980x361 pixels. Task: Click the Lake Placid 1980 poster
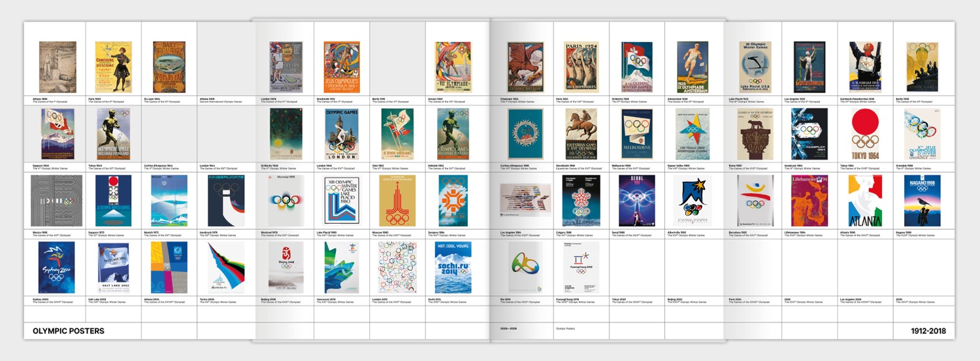click(x=342, y=201)
